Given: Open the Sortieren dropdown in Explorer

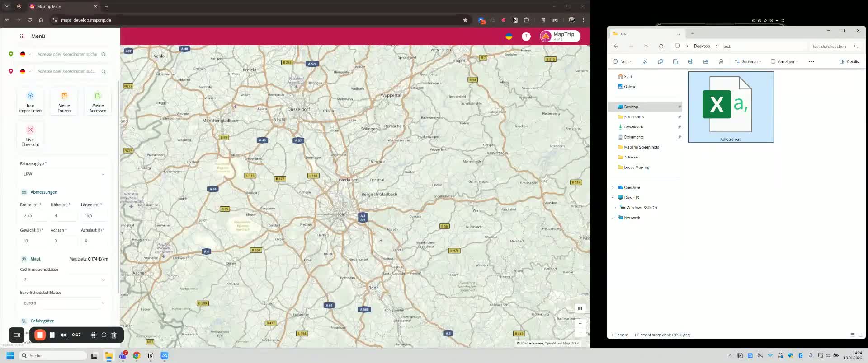Looking at the screenshot, I should tap(748, 61).
